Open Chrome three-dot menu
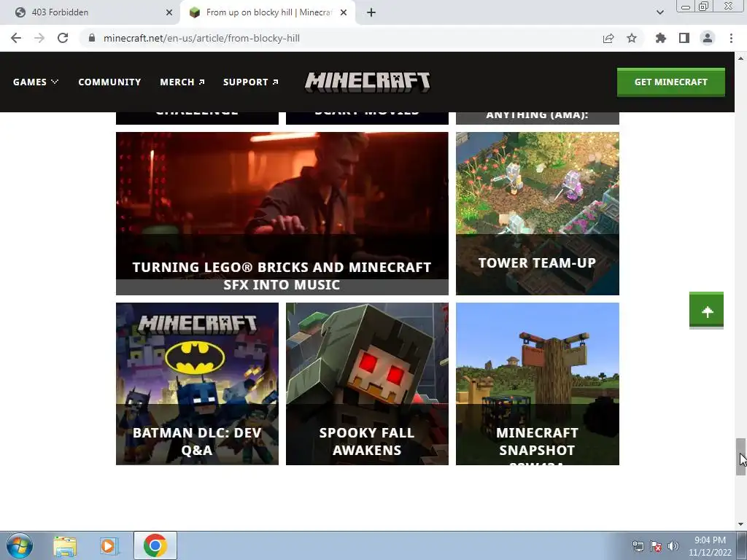 (731, 38)
